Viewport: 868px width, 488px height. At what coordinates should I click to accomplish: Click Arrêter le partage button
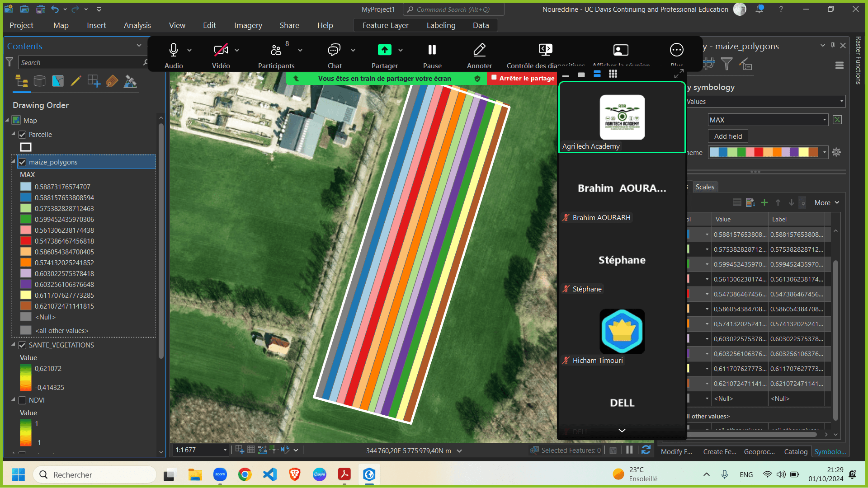[x=523, y=78]
